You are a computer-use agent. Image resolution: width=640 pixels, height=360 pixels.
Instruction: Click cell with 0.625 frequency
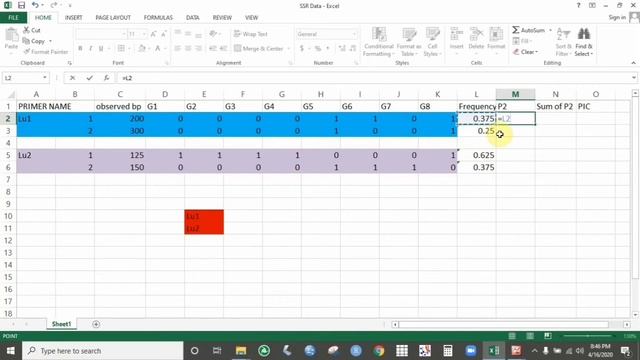coord(476,155)
